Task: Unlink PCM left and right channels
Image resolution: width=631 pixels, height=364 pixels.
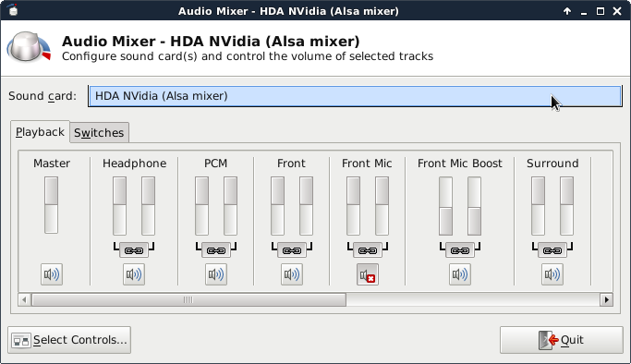Action: (216, 250)
